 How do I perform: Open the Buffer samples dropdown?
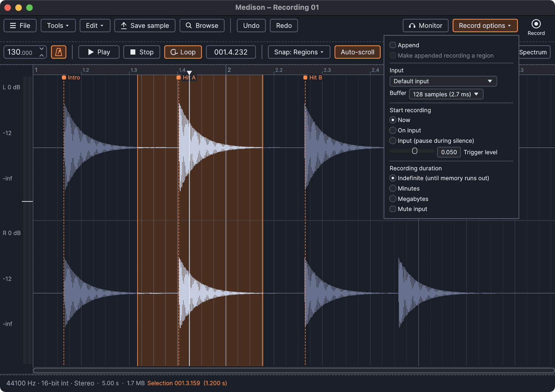pyautogui.click(x=446, y=94)
